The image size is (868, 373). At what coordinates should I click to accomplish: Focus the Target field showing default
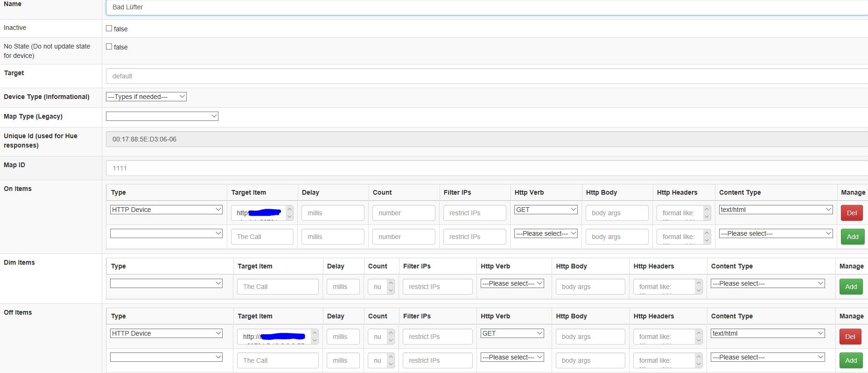click(x=485, y=76)
